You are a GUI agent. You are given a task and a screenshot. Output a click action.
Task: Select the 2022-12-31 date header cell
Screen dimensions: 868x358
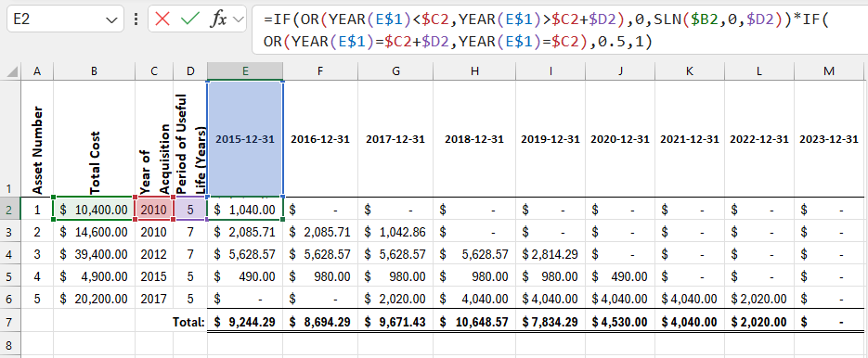click(x=759, y=138)
